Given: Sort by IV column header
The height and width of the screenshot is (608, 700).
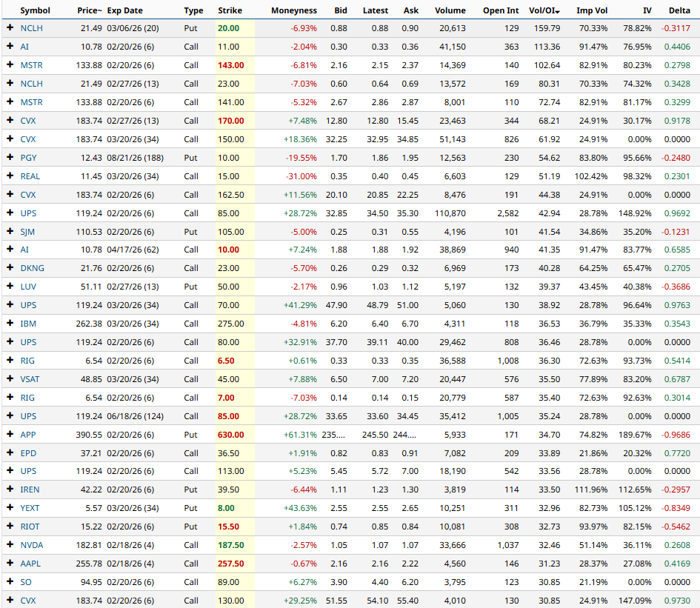Looking at the screenshot, I should pyautogui.click(x=647, y=10).
